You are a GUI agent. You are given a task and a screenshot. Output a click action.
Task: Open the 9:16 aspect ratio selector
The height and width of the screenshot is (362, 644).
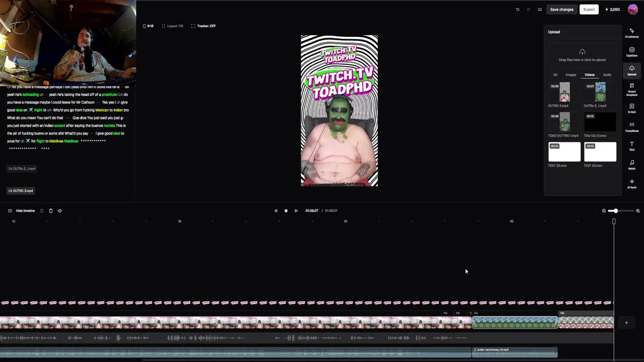click(148, 26)
